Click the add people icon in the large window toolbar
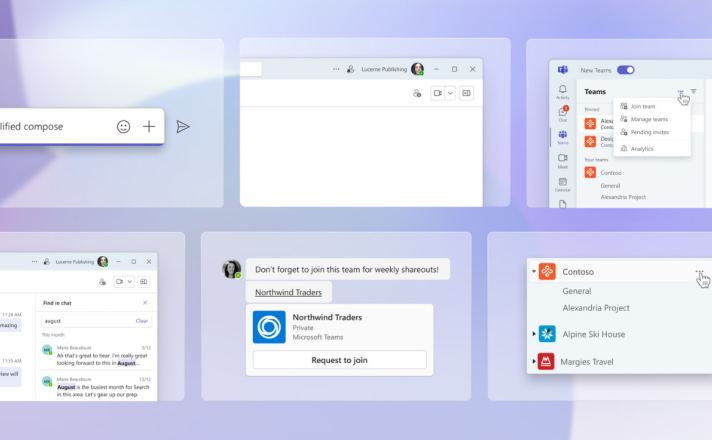Viewport: 712px width, 440px height. tap(417, 93)
